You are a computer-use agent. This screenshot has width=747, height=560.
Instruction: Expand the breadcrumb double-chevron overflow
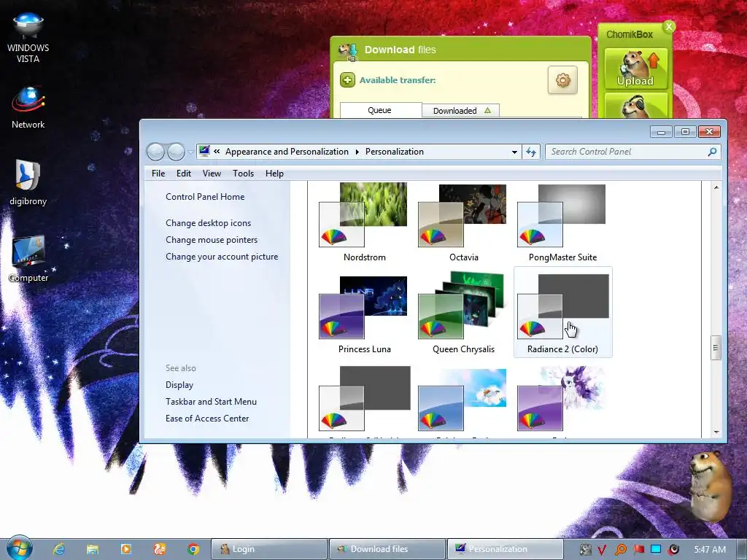point(217,152)
